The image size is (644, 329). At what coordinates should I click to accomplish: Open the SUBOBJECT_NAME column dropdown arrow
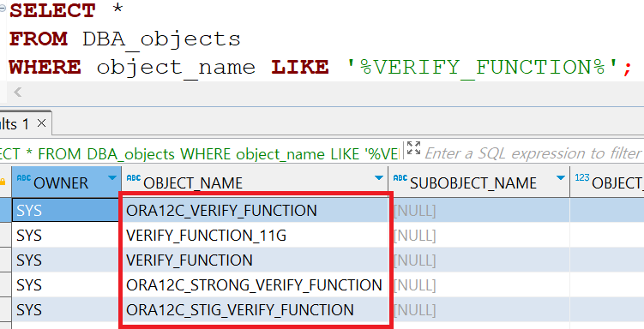pyautogui.click(x=560, y=178)
